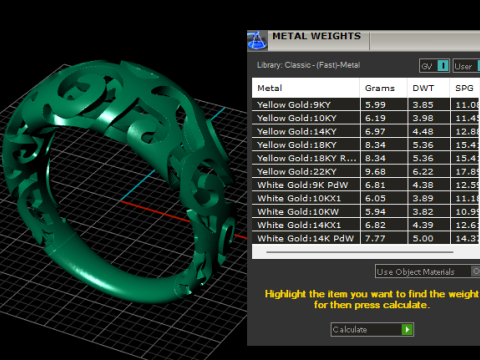
Task: Click the SPG column header
Action: pyautogui.click(x=465, y=88)
